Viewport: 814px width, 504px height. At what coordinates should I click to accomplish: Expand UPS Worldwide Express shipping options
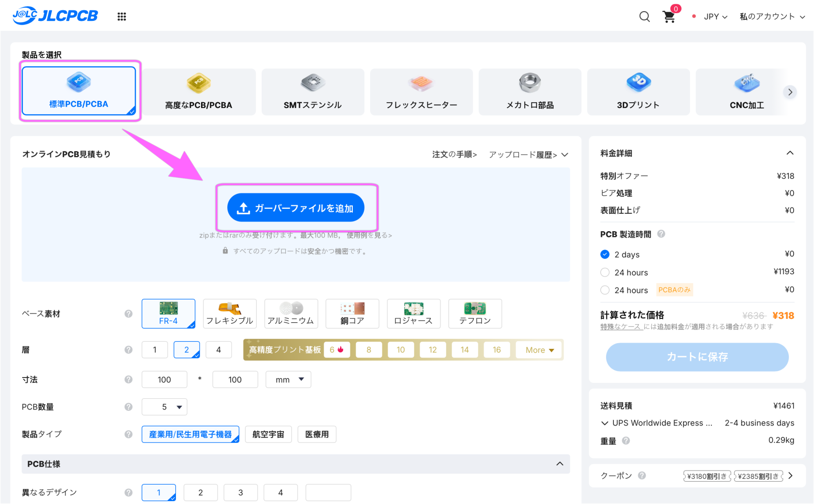click(x=605, y=423)
